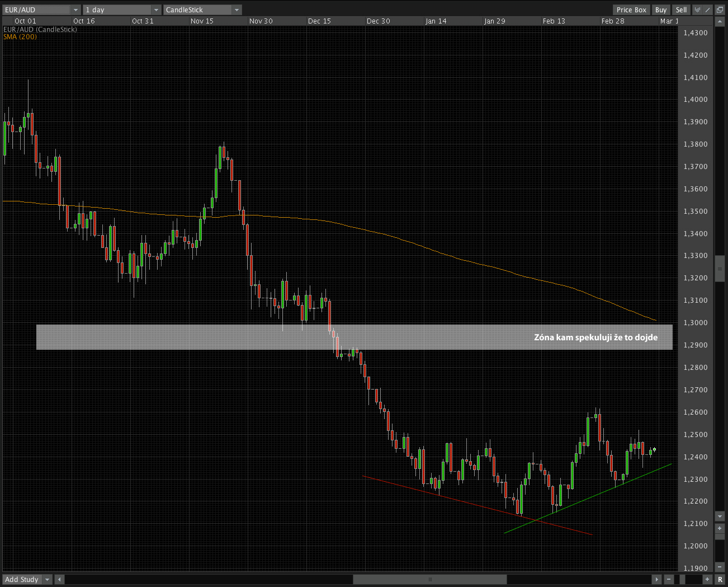Image resolution: width=728 pixels, height=587 pixels.
Task: Click the horizontal scrollbar right arrow
Action: [657, 580]
